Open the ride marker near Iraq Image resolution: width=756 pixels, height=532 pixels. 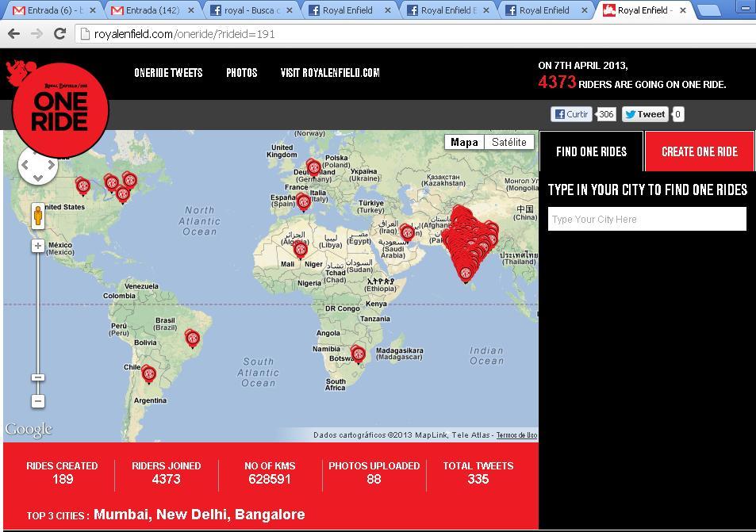(x=408, y=232)
